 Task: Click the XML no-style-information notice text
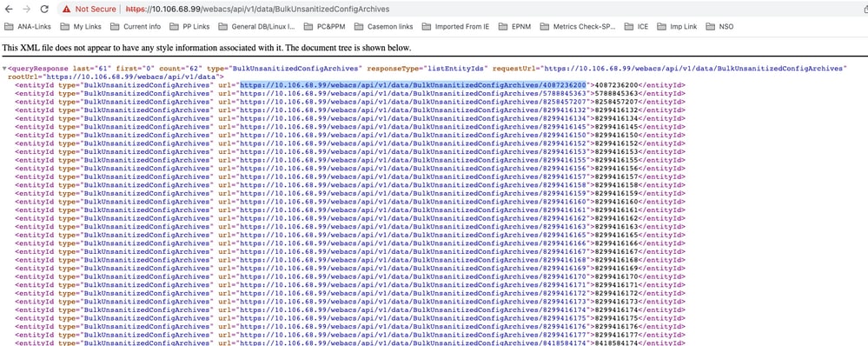207,48
